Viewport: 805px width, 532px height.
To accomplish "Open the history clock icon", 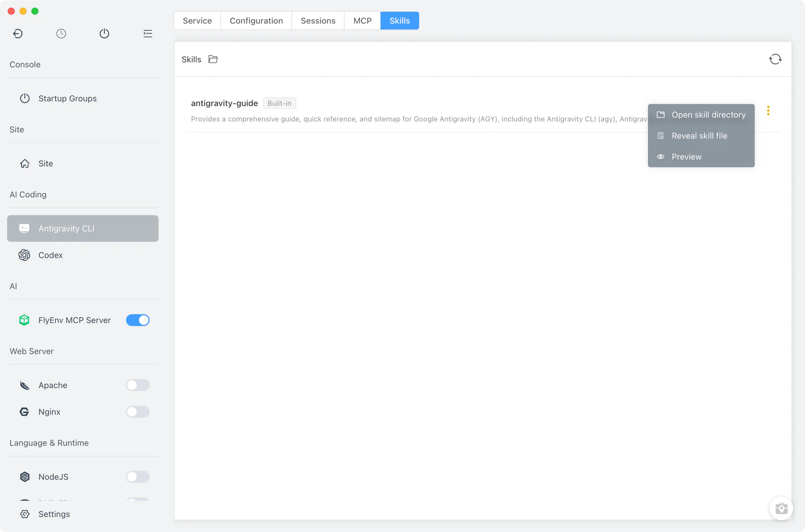I will (x=61, y=34).
